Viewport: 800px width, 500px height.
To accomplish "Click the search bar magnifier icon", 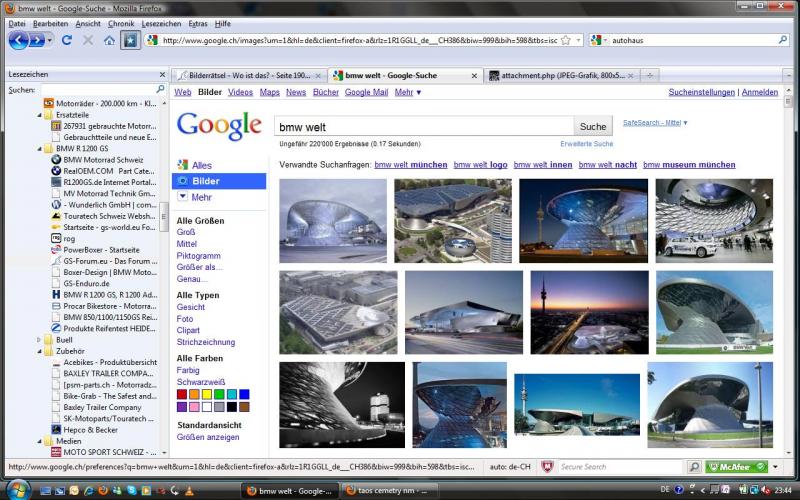I will [783, 40].
